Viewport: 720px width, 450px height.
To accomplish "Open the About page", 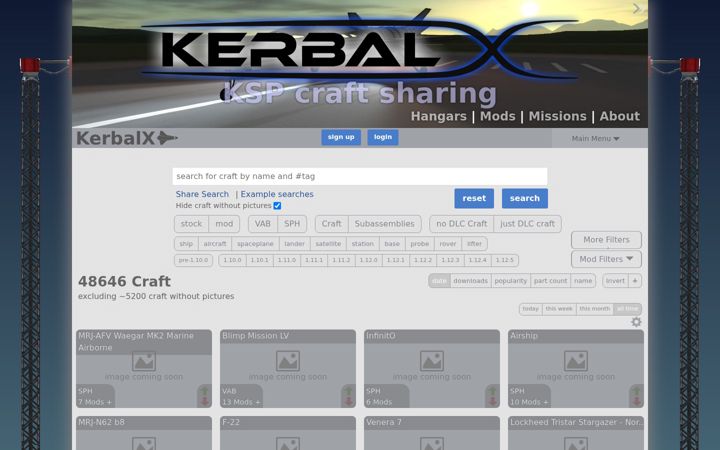I will point(619,116).
